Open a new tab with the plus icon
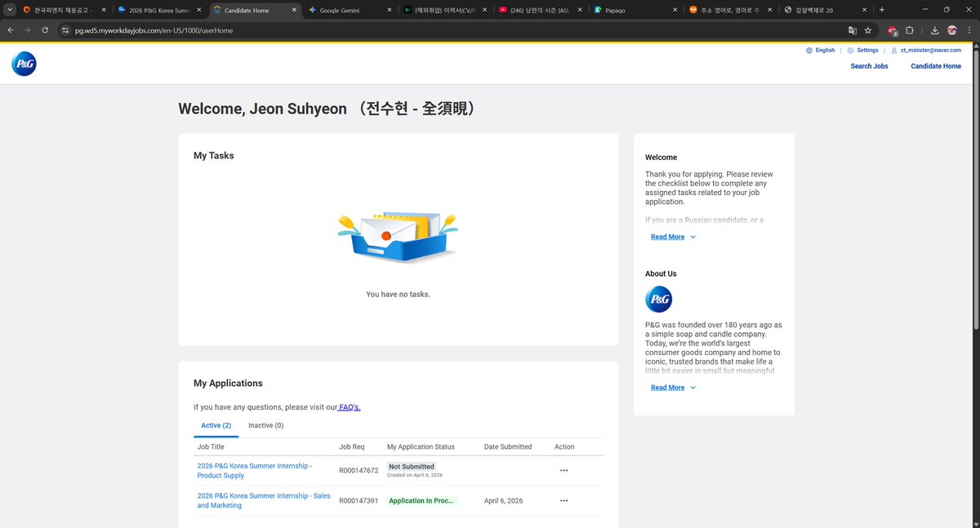The image size is (980, 528). click(x=882, y=10)
